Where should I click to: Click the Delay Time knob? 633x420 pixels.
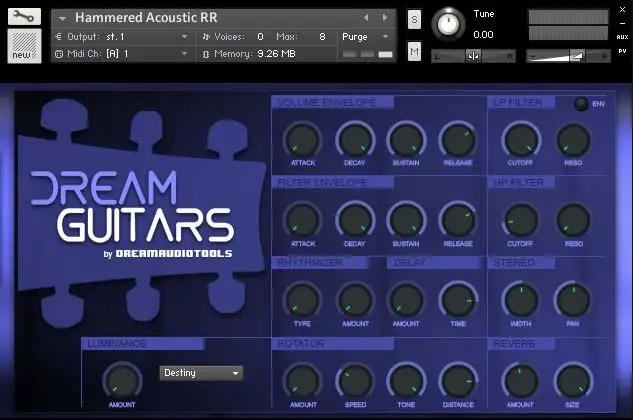point(458,301)
